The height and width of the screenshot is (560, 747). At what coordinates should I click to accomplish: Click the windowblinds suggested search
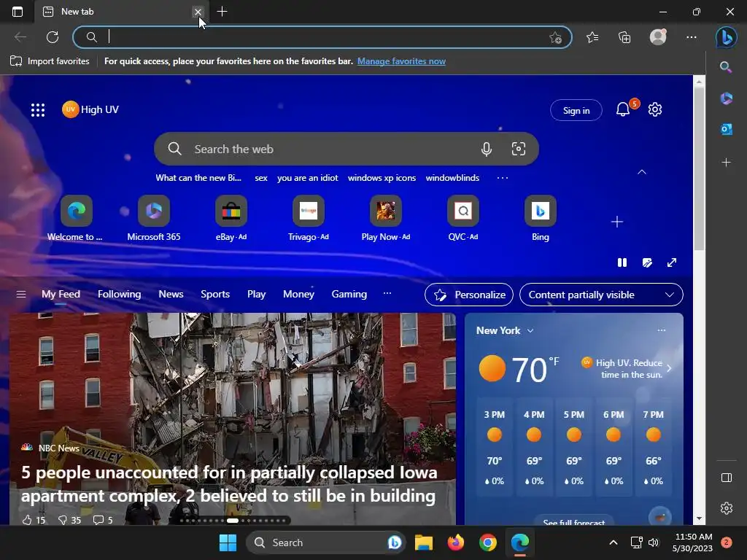[452, 178]
